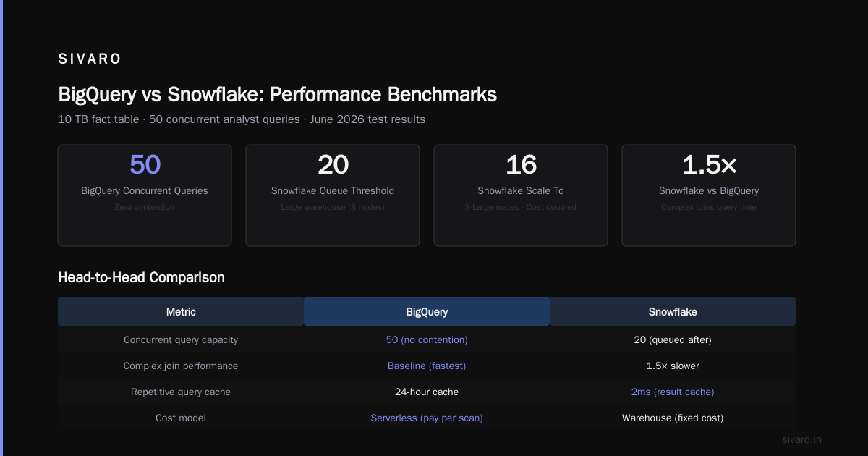Click the 'Cost model' row label
868x456 pixels.
181,418
